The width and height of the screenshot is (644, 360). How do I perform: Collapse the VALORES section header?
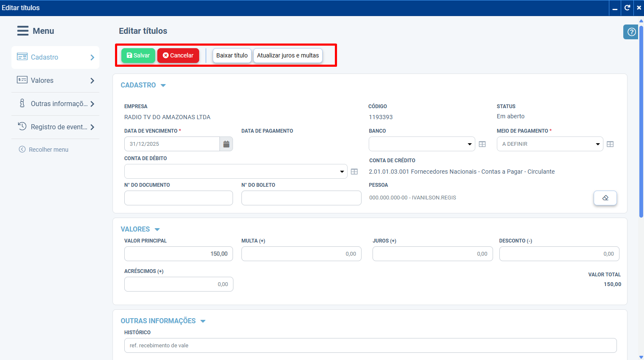click(x=140, y=229)
